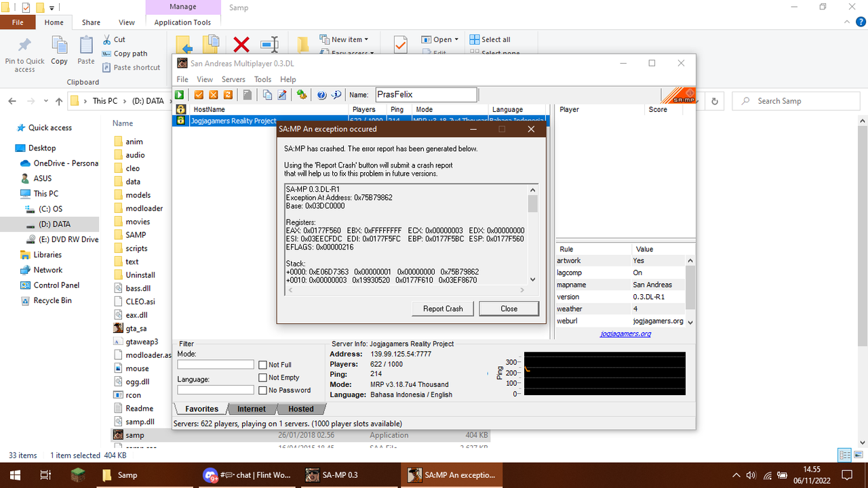Click the red Delete X in Explorer ribbon
The image size is (868, 488).
pyautogui.click(x=241, y=45)
